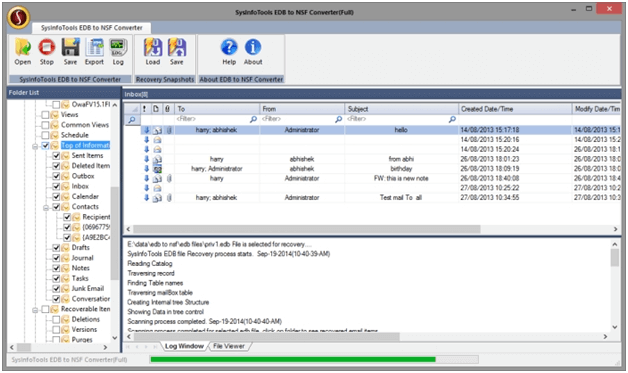This screenshot has height=373, width=628.
Task: Click folder icon next to Calendar
Action: click(x=66, y=196)
